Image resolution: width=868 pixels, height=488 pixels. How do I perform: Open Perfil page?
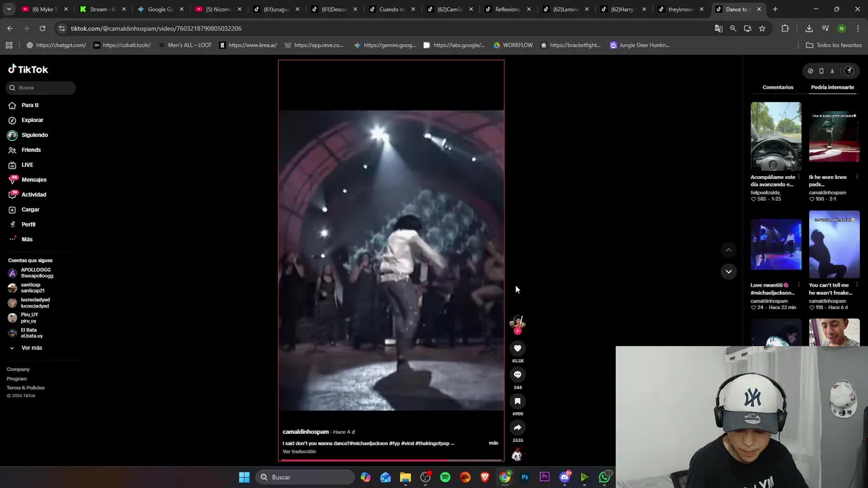click(x=28, y=224)
